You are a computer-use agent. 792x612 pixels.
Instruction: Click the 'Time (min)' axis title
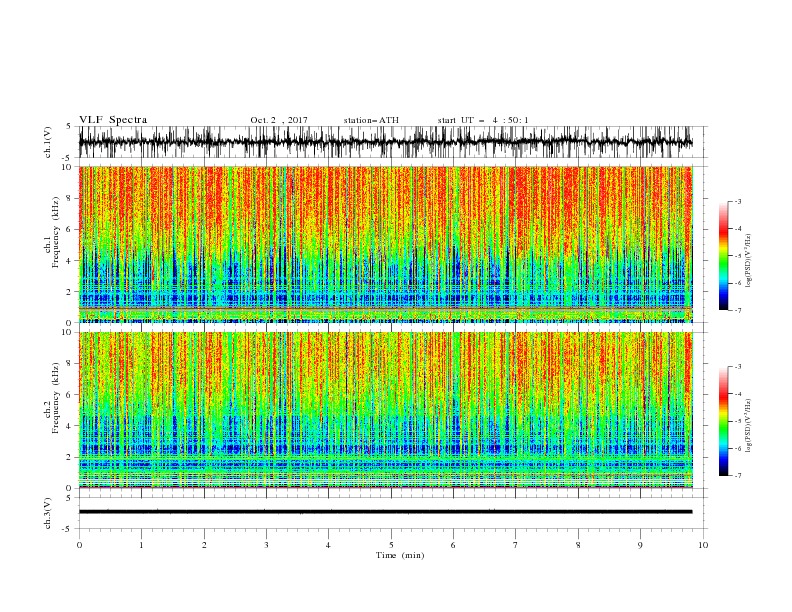tap(400, 555)
